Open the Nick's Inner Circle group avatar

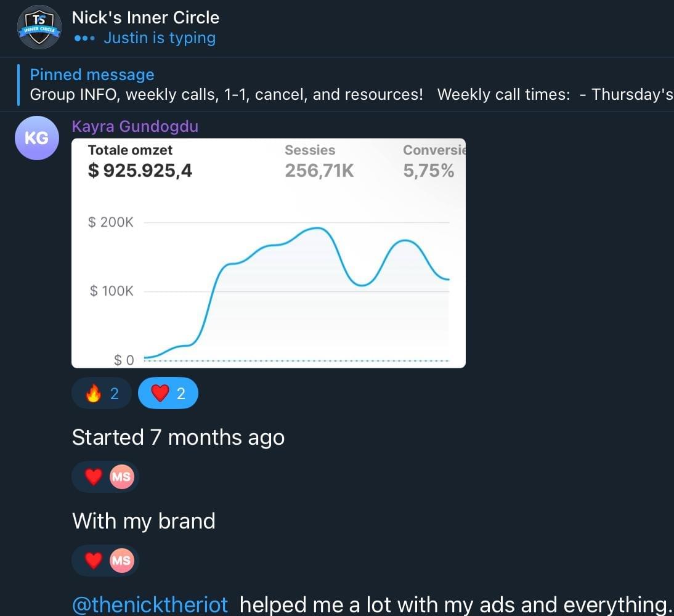click(x=39, y=27)
